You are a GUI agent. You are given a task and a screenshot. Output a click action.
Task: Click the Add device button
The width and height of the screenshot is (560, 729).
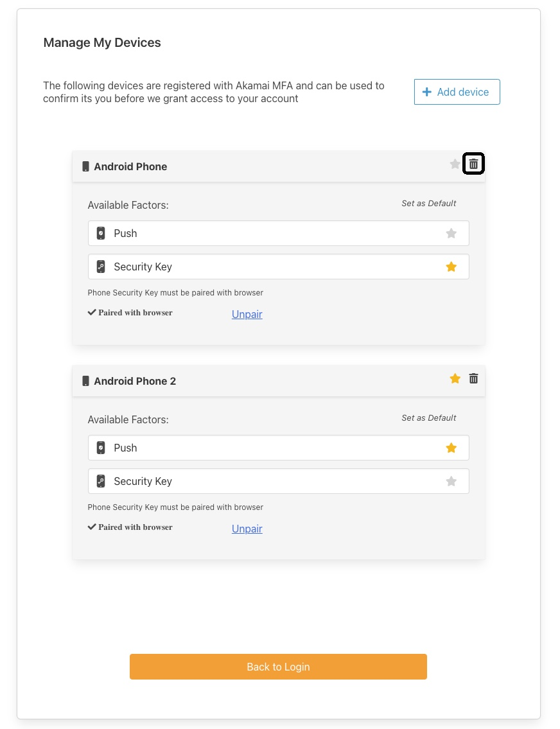click(x=457, y=92)
